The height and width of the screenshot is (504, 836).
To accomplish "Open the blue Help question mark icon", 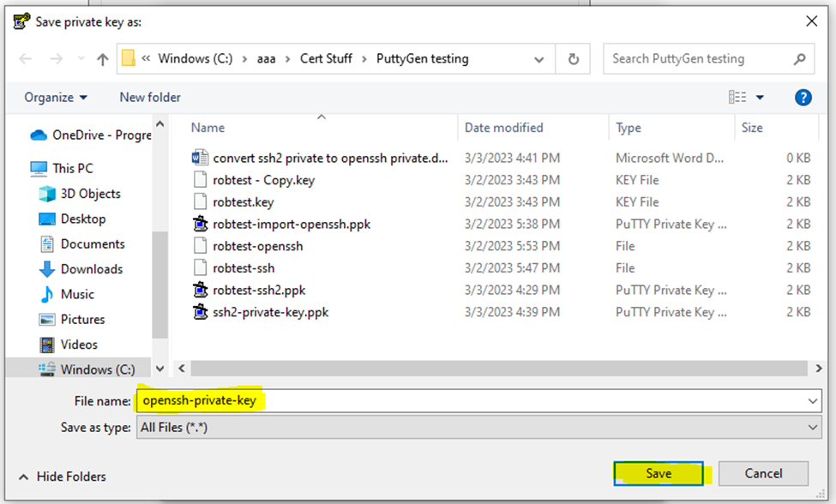I will (803, 97).
